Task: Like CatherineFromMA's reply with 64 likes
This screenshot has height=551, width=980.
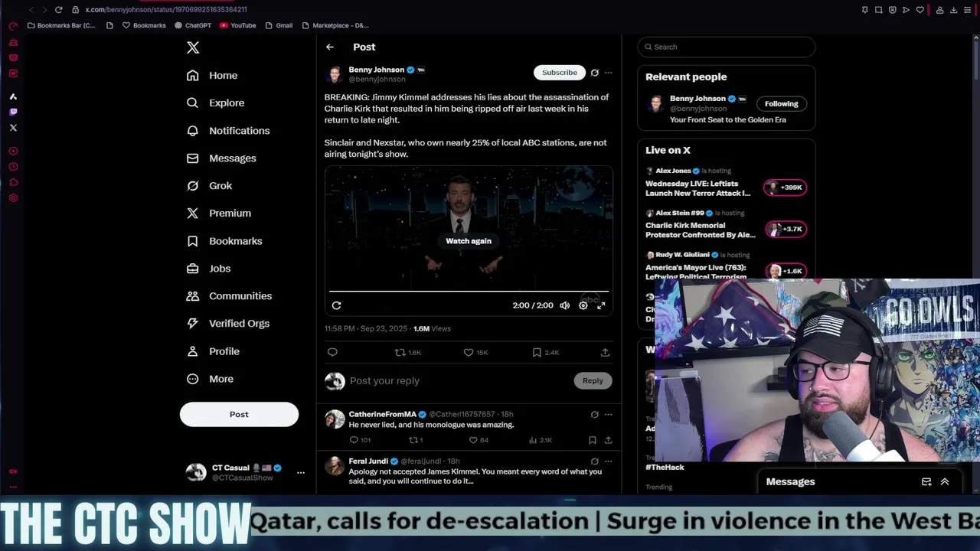Action: coord(479,440)
